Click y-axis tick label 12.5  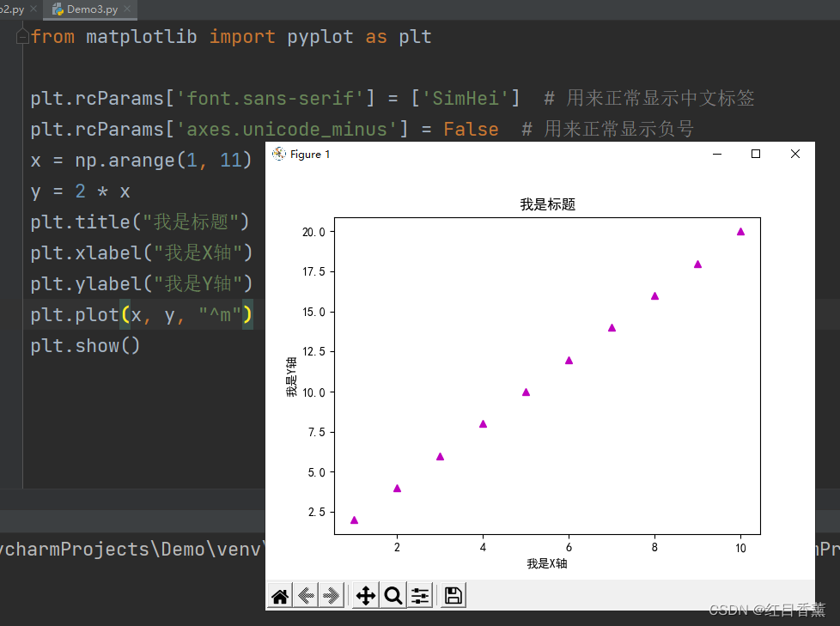[x=314, y=351]
